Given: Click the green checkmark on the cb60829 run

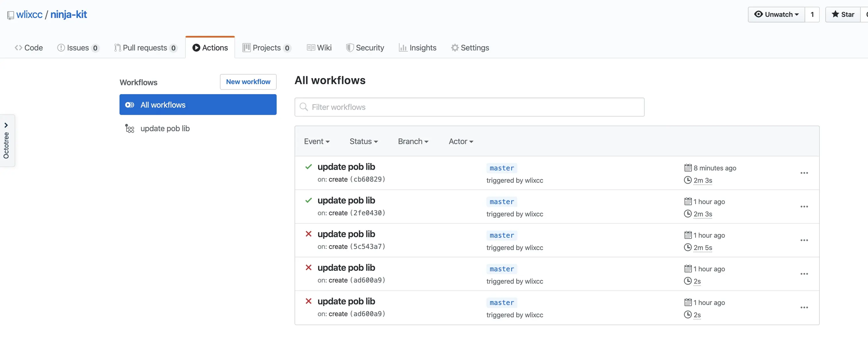Looking at the screenshot, I should pyautogui.click(x=308, y=167).
